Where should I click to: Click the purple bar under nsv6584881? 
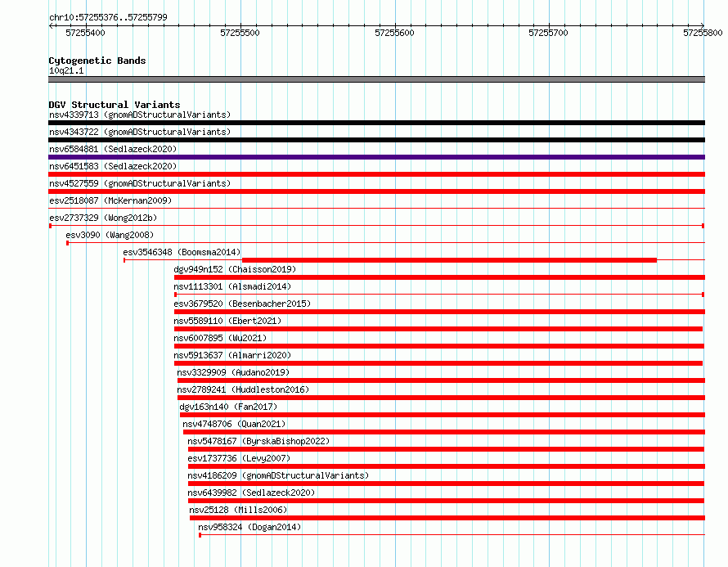376,157
